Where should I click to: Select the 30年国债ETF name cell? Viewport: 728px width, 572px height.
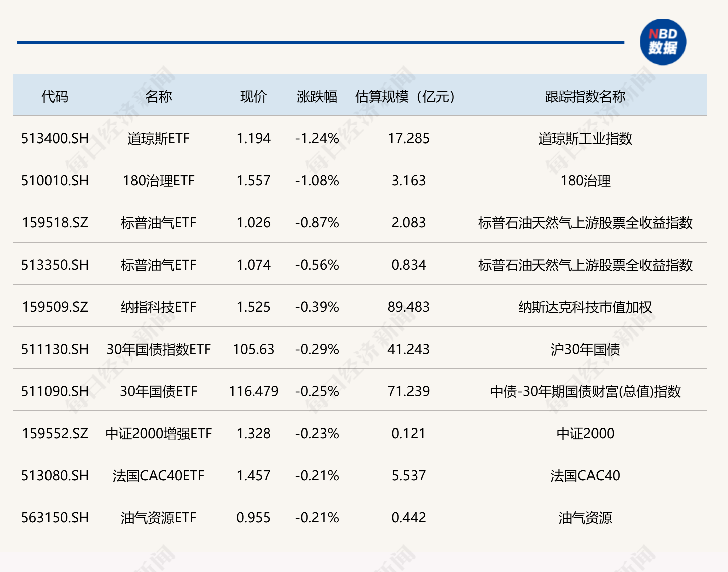[158, 391]
